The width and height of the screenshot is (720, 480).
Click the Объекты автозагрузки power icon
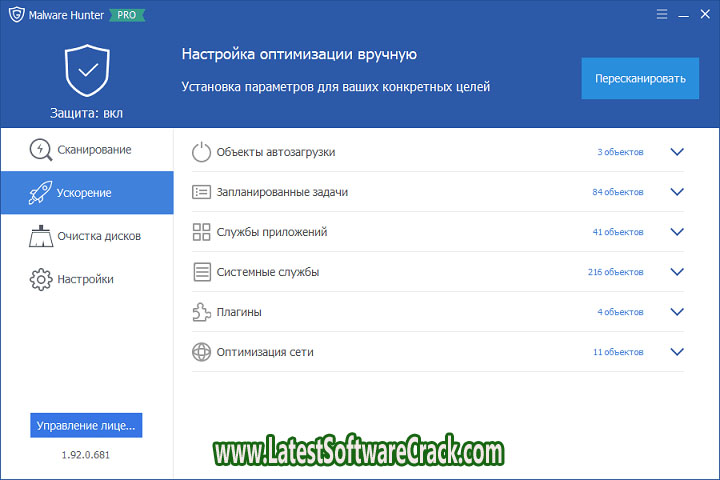(201, 152)
